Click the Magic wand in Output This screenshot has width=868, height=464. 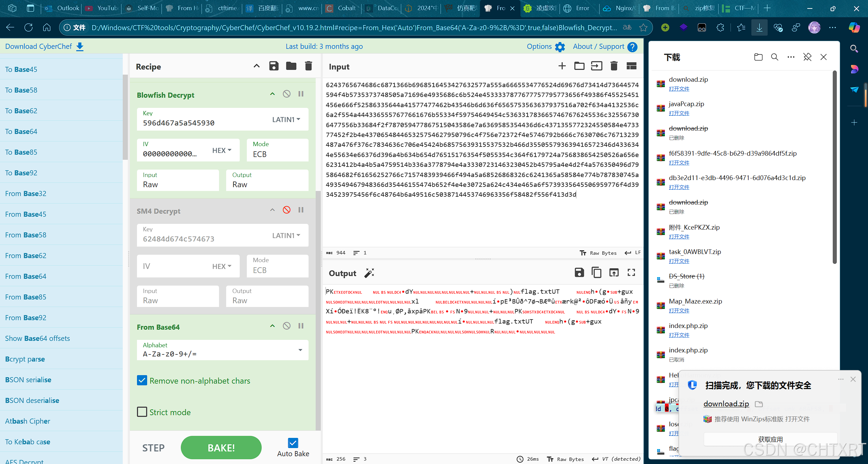369,273
